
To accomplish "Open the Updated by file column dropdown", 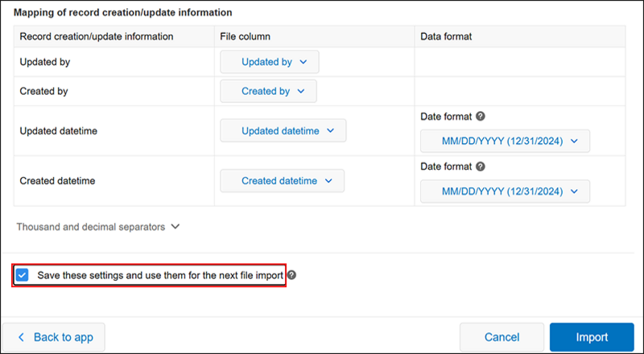I will pyautogui.click(x=270, y=62).
